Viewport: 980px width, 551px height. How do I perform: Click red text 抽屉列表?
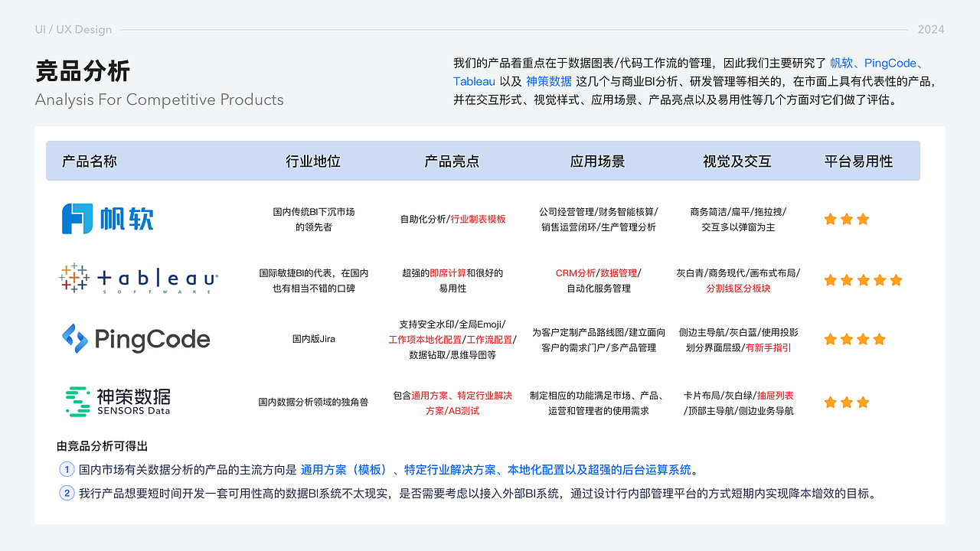(775, 396)
